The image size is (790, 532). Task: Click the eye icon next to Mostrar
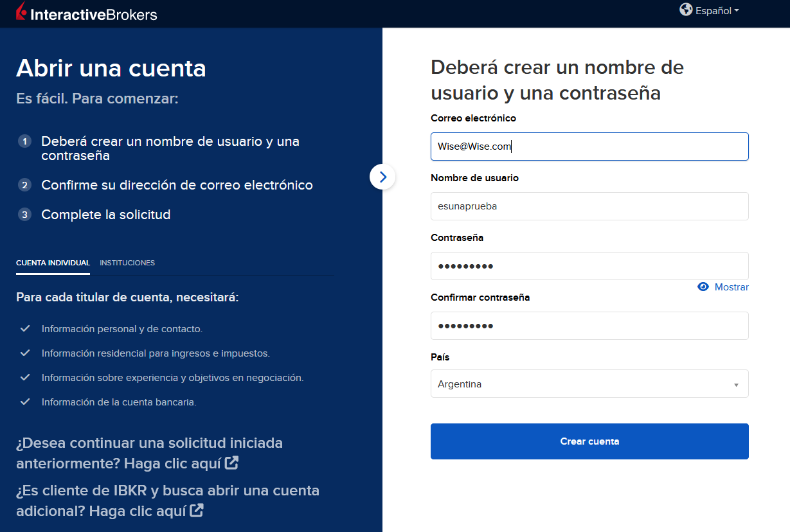tap(703, 287)
